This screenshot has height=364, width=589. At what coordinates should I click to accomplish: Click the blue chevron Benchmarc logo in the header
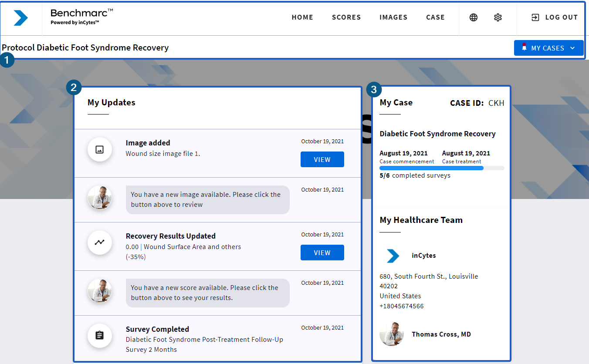(21, 18)
